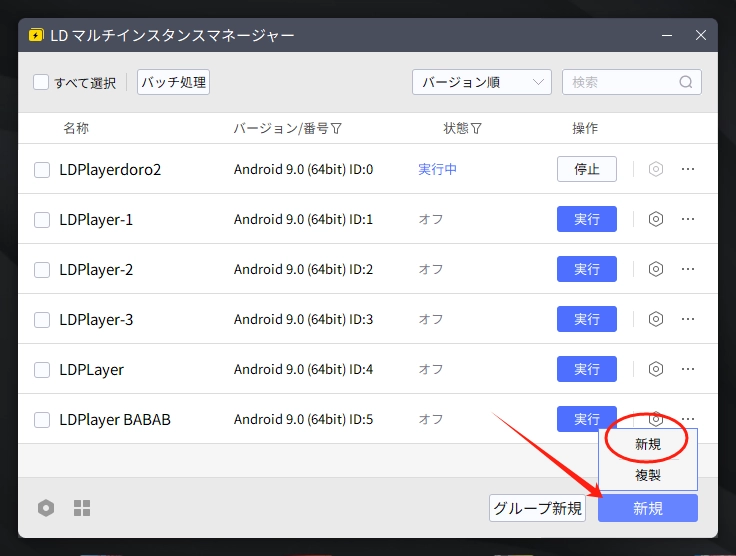The height and width of the screenshot is (556, 736).
Task: Click Android 9.0 (64bit) ID:3 text
Action: pyautogui.click(x=304, y=319)
